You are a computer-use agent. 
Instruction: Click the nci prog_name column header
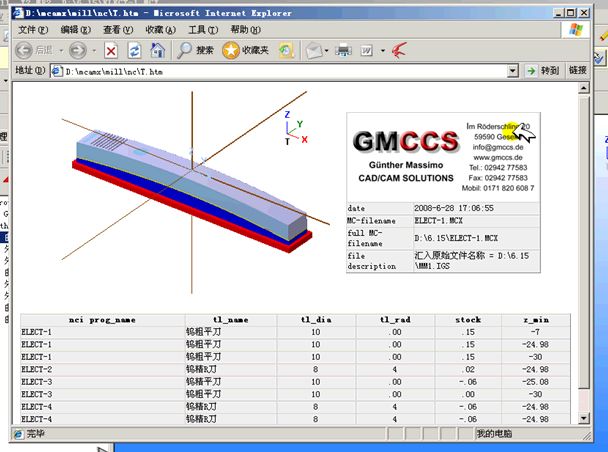102,320
